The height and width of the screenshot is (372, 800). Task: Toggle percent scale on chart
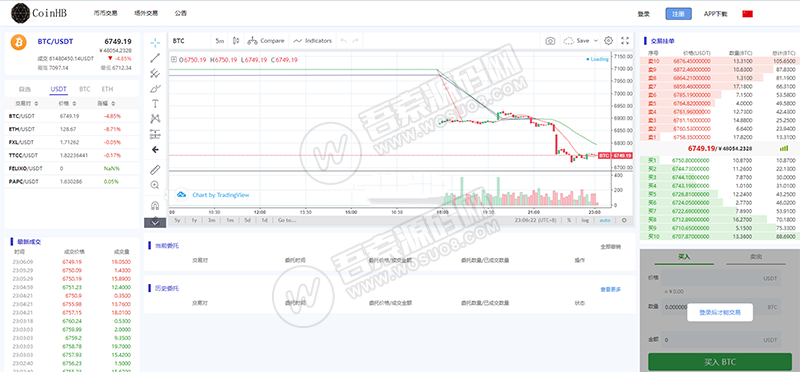(569, 220)
